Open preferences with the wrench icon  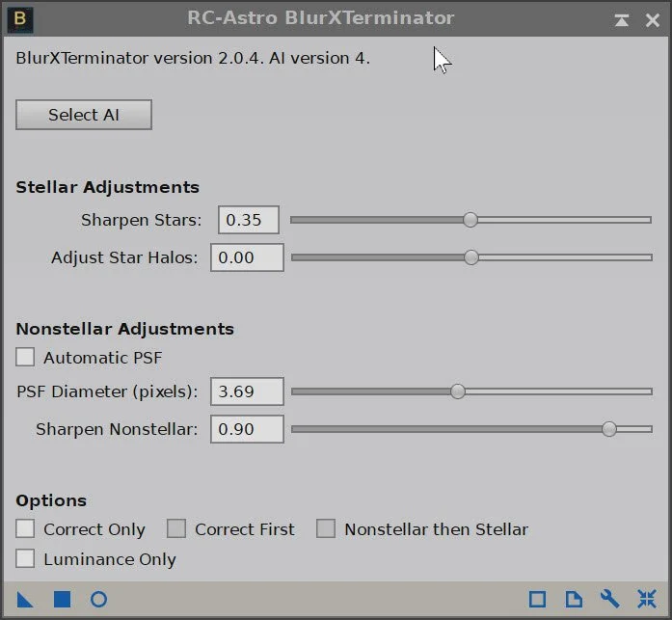pyautogui.click(x=609, y=599)
